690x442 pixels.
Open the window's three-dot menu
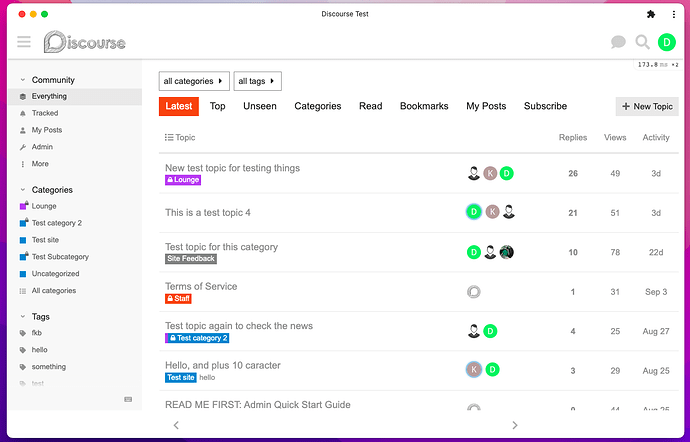[674, 14]
